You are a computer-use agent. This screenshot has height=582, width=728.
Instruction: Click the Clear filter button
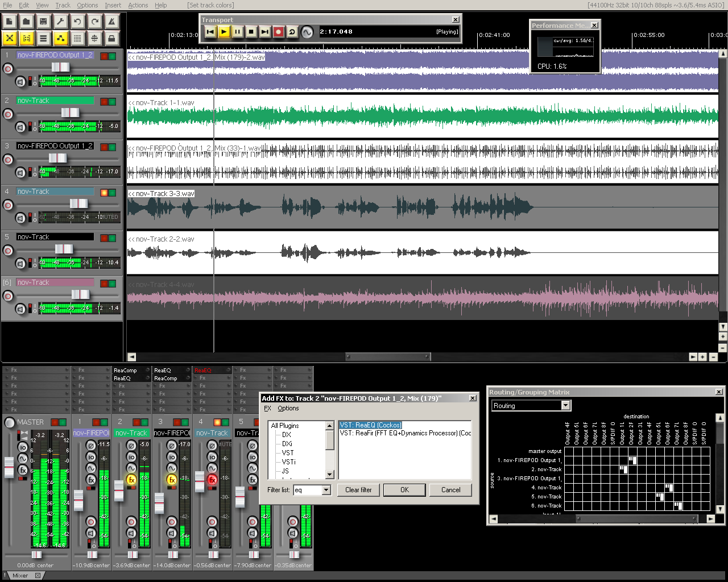click(x=358, y=490)
